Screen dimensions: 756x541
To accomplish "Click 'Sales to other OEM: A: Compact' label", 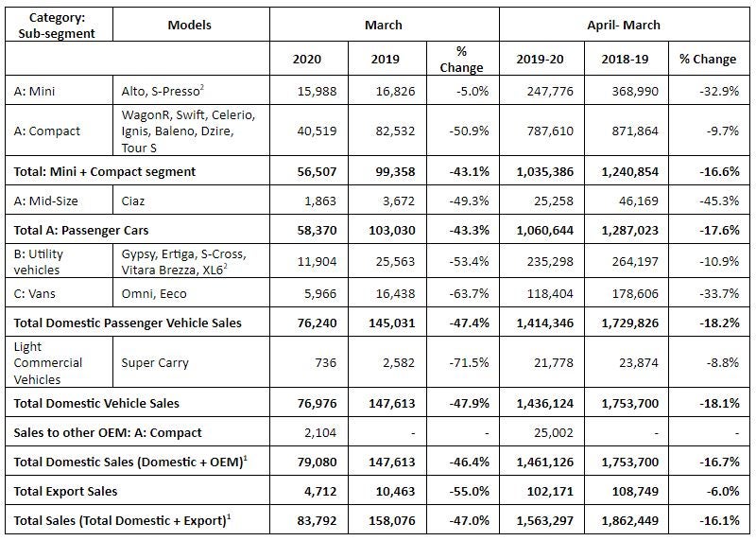I will (108, 432).
